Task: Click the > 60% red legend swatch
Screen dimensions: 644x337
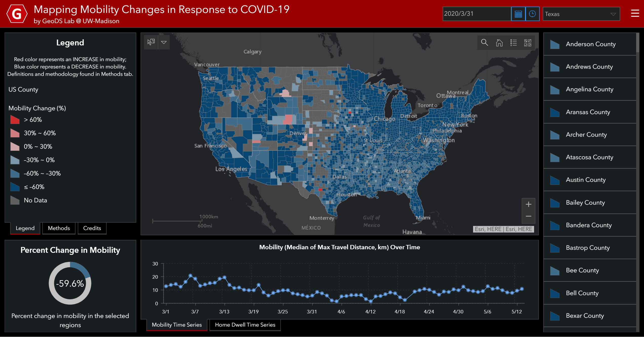Action: [x=15, y=120]
